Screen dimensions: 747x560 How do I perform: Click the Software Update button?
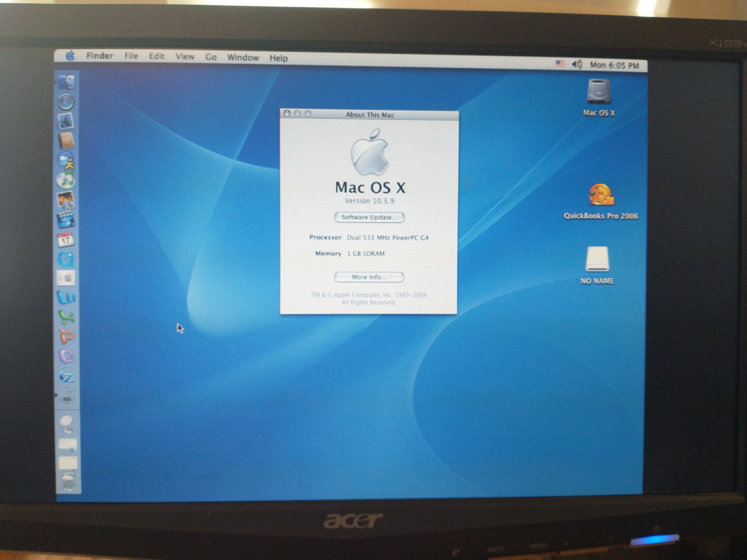click(369, 217)
